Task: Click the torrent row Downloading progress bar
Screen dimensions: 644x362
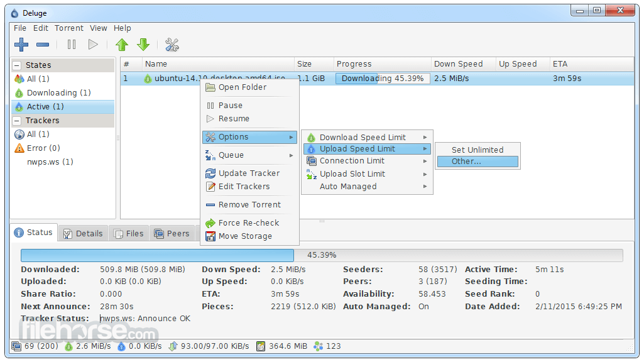Action: click(x=383, y=79)
